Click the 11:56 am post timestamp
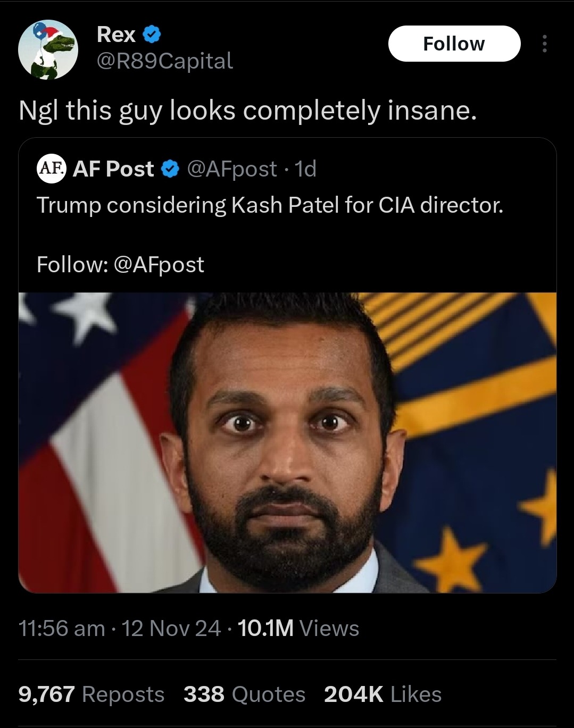 pyautogui.click(x=62, y=628)
